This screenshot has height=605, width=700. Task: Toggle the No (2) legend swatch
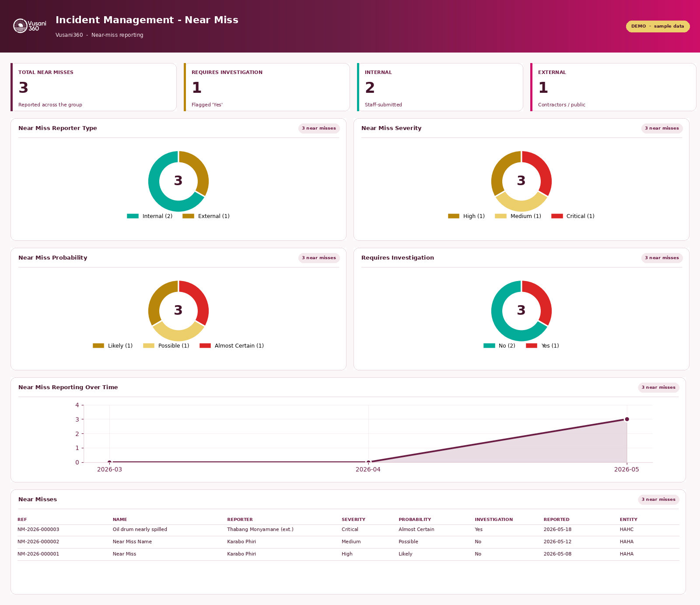coord(489,346)
